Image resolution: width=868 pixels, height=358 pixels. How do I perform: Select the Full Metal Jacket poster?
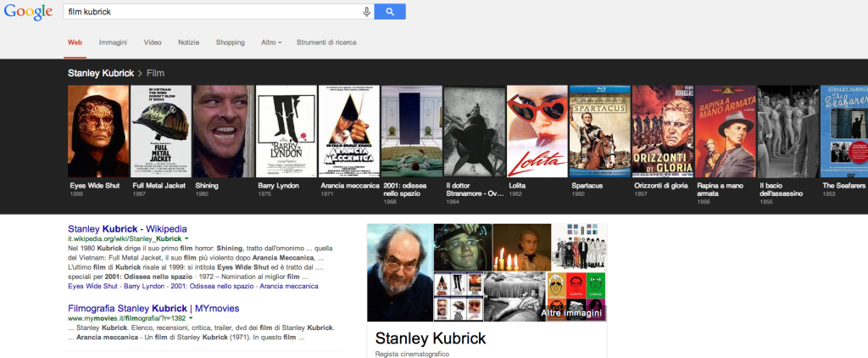pyautogui.click(x=160, y=131)
